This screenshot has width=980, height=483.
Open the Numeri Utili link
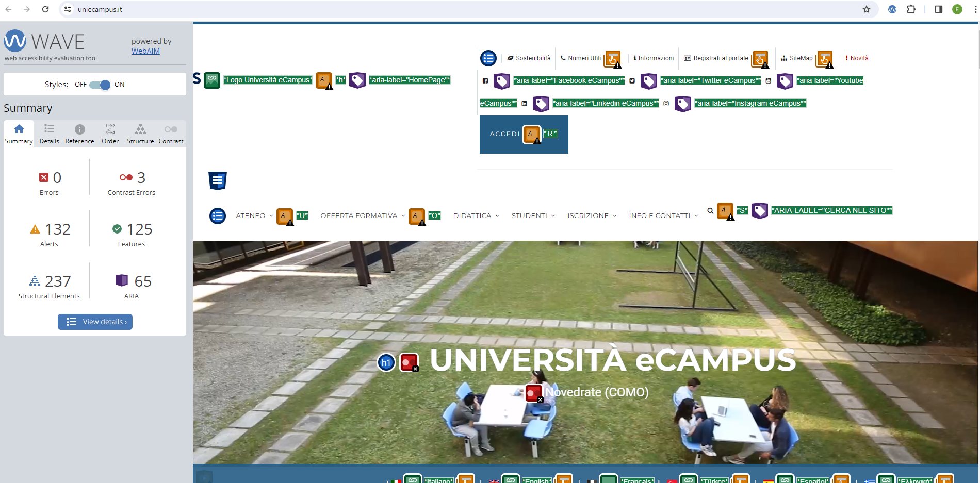click(x=580, y=58)
